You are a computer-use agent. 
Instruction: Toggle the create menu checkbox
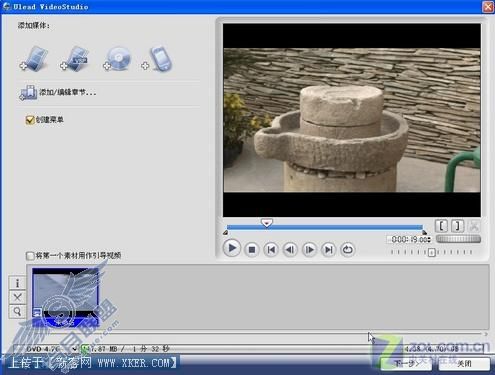click(x=30, y=120)
